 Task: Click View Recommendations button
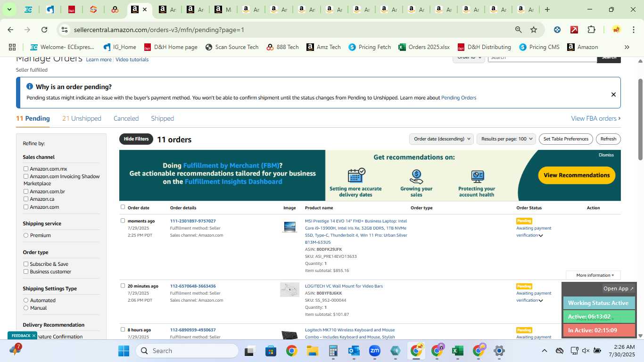(x=577, y=175)
